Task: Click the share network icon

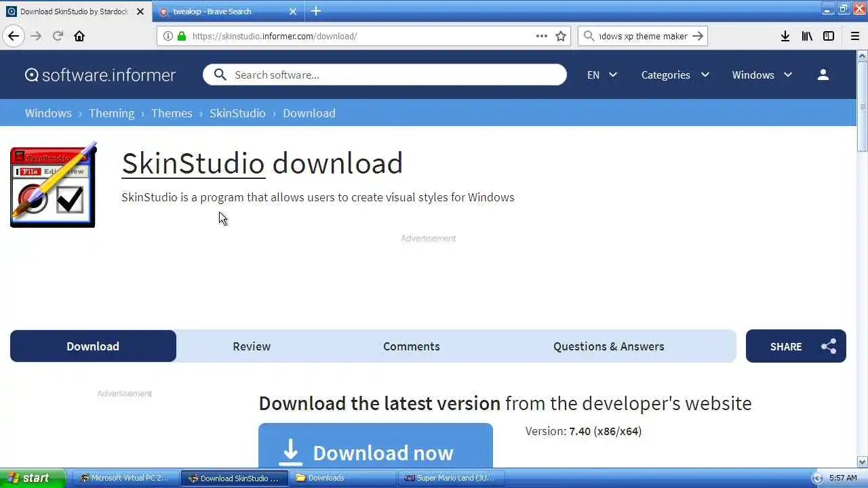Action: (x=829, y=346)
